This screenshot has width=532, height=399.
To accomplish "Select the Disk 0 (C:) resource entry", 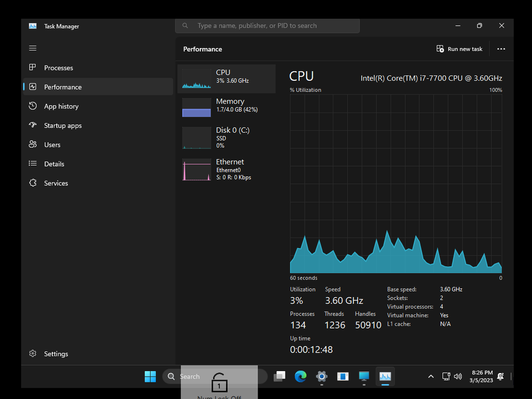I will pos(226,137).
